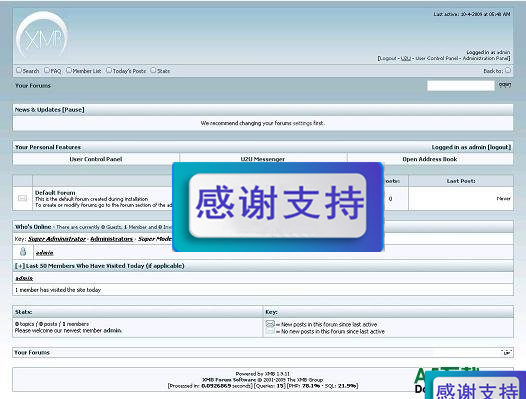Expand Last 50 Members Who Have Visited Today
Screen dimensions: 526x399
pyautogui.click(x=20, y=266)
